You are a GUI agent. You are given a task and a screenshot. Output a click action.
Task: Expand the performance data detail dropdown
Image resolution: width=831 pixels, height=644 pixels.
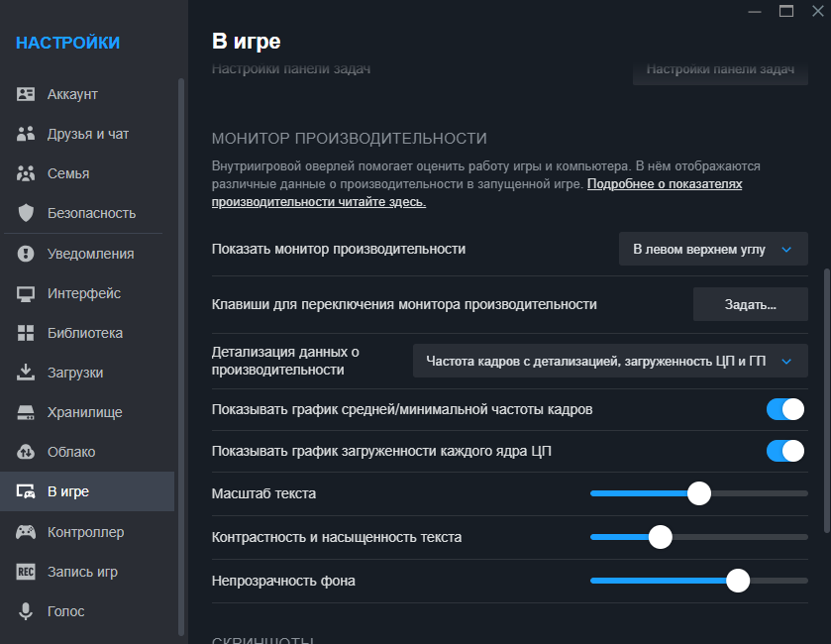(610, 362)
